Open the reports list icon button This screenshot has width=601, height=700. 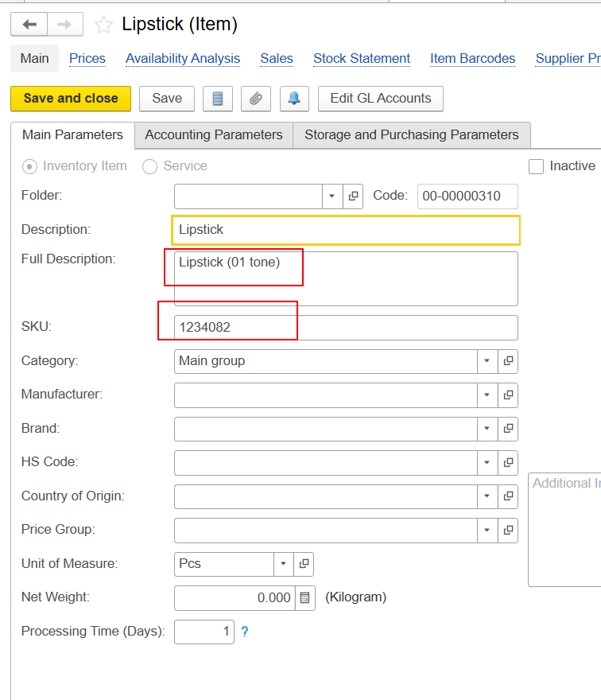coord(218,98)
